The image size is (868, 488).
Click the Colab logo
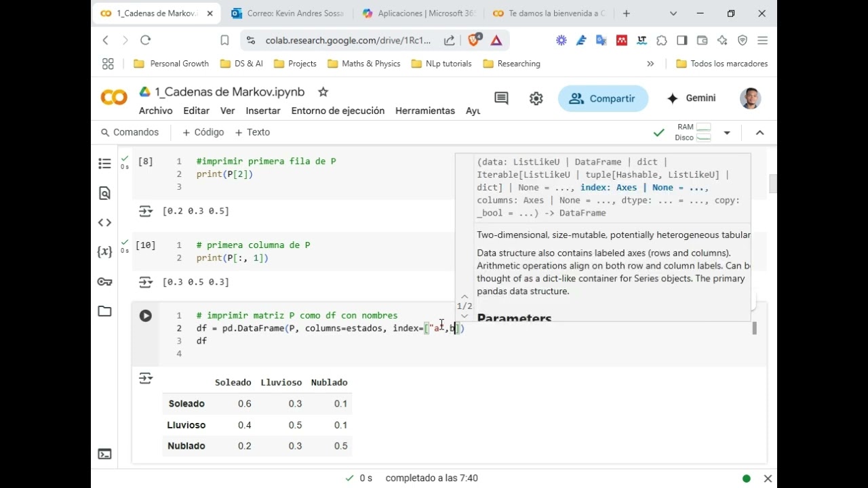click(x=114, y=98)
